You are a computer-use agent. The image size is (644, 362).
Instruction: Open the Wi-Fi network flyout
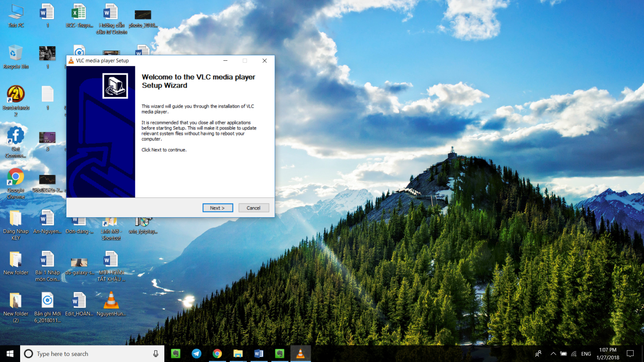click(574, 354)
